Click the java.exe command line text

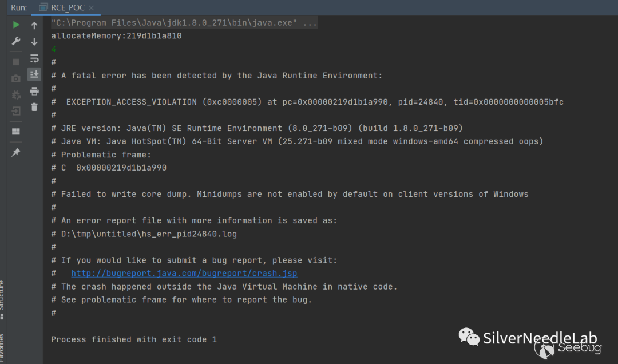tap(184, 23)
